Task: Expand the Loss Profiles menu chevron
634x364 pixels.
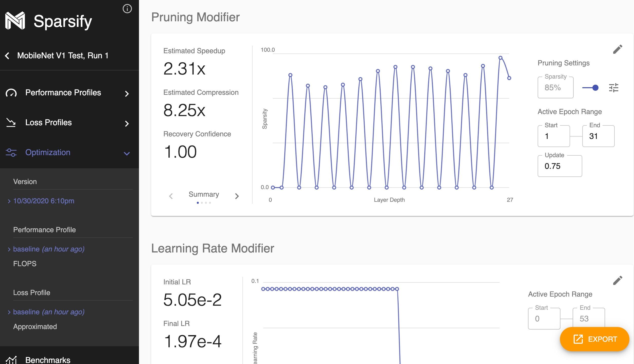Action: click(127, 124)
